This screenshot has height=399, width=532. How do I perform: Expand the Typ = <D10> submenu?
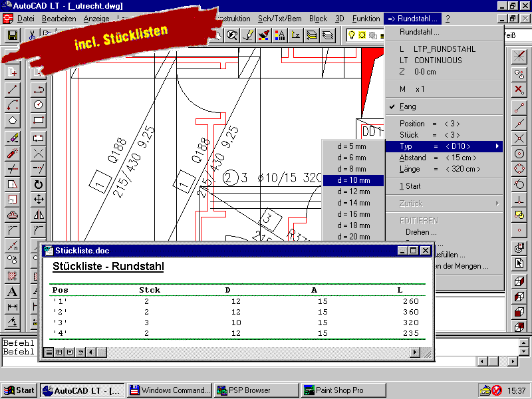(x=444, y=146)
